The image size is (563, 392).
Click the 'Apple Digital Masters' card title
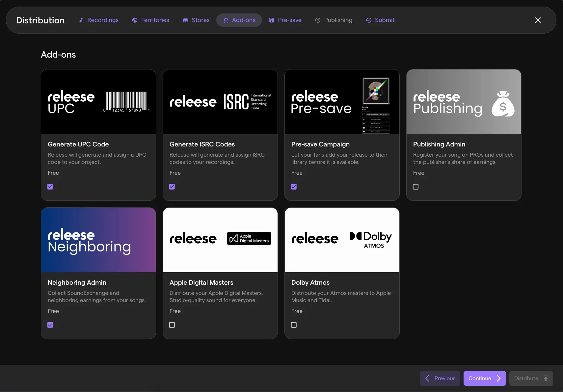(201, 282)
